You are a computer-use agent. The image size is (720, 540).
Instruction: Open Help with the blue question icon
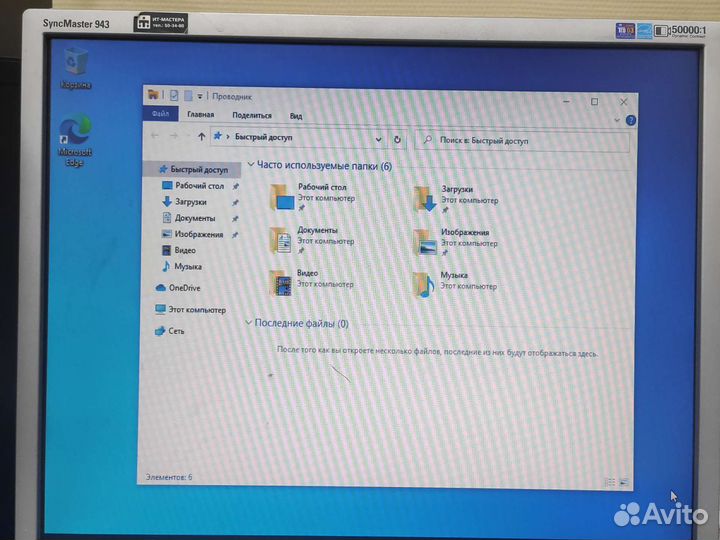pos(630,120)
